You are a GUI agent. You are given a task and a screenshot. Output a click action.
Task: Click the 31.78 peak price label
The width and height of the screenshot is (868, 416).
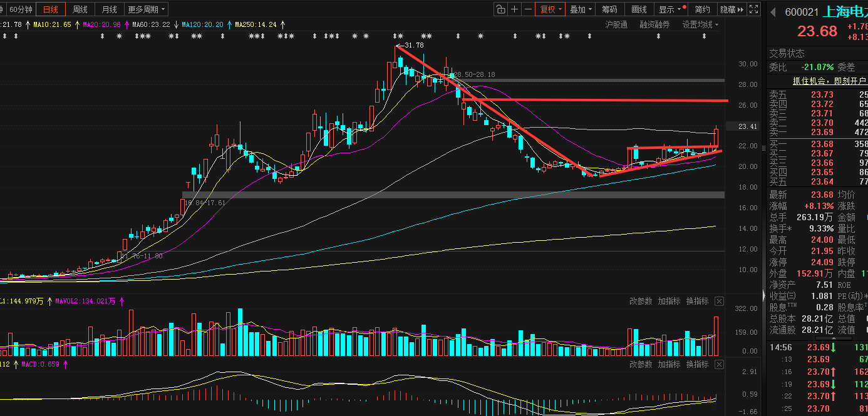(x=414, y=45)
